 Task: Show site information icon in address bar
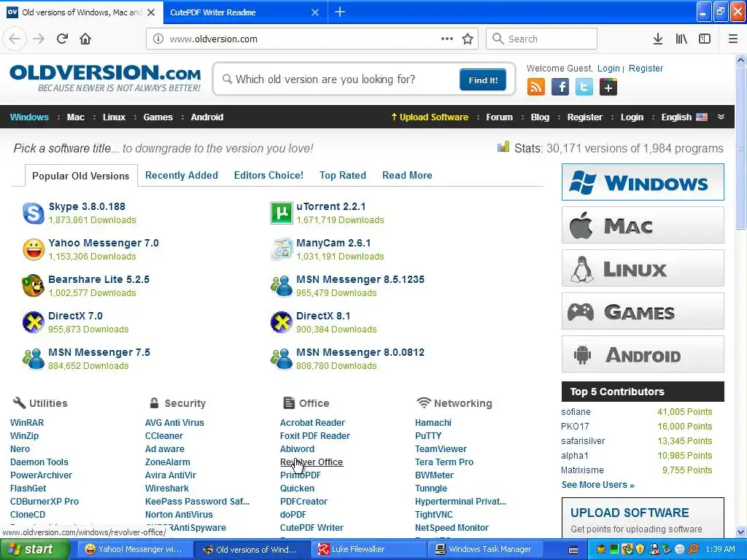(x=158, y=39)
